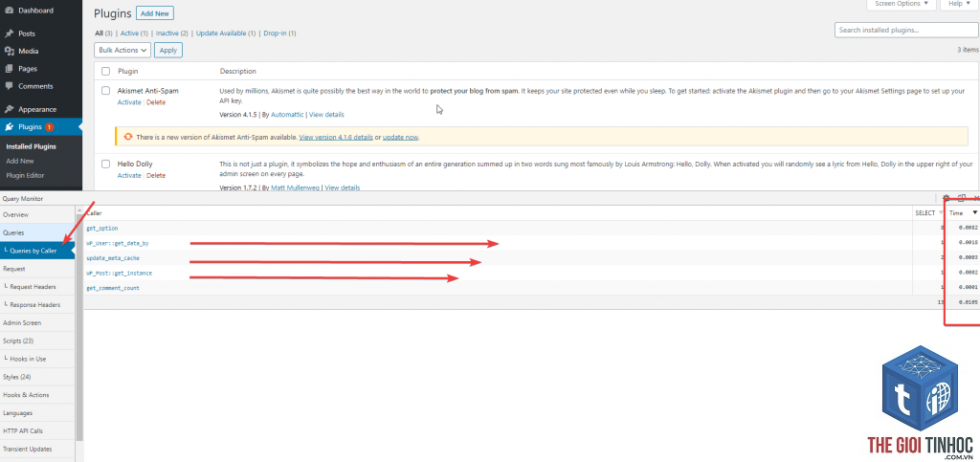Open Query Monitor settings gear icon
The height and width of the screenshot is (462, 980).
(x=947, y=198)
